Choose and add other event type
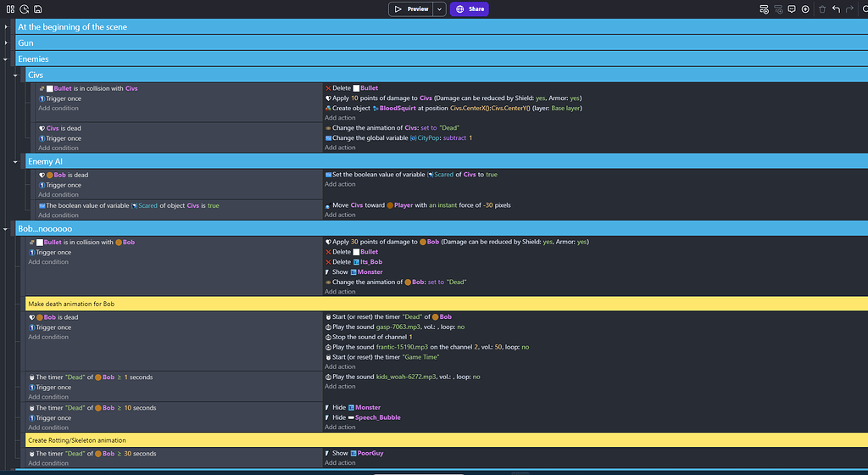868x475 pixels. (805, 8)
